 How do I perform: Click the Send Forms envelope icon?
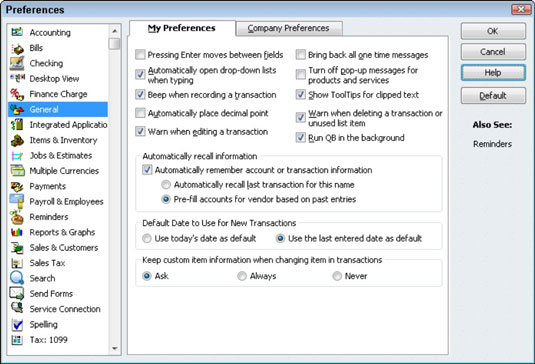17,293
